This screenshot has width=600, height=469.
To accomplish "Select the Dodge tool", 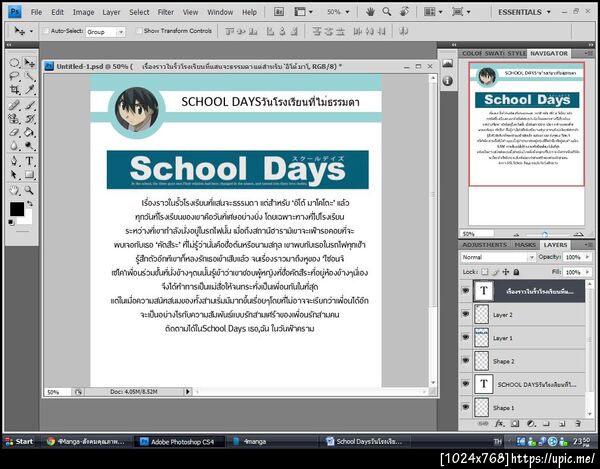I will 29,146.
